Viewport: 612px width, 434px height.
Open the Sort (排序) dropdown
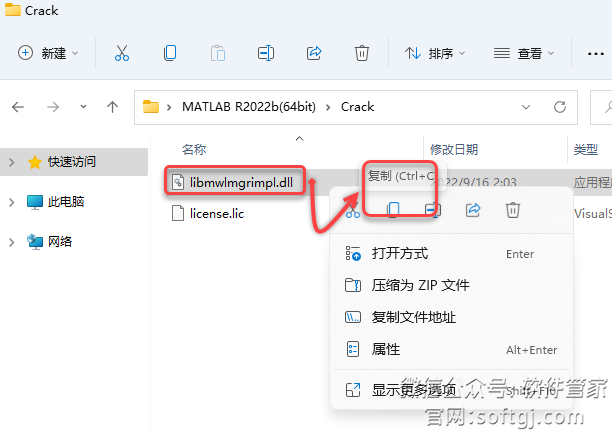435,53
